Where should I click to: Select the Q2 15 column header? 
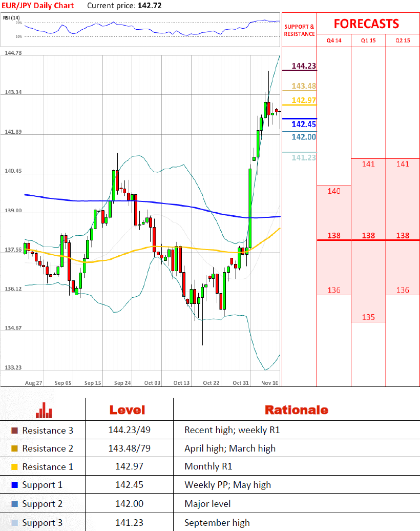(x=403, y=40)
